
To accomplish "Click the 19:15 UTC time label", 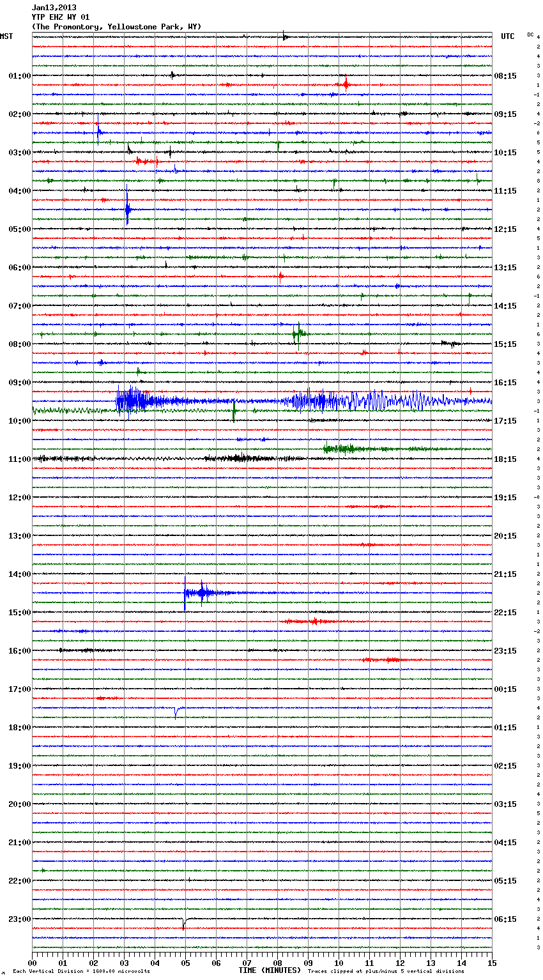I will point(505,498).
